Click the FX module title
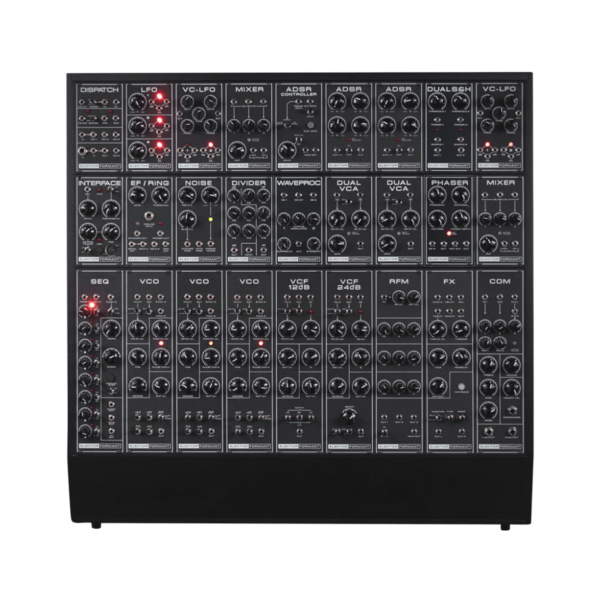This screenshot has width=600, height=600. coord(449,282)
